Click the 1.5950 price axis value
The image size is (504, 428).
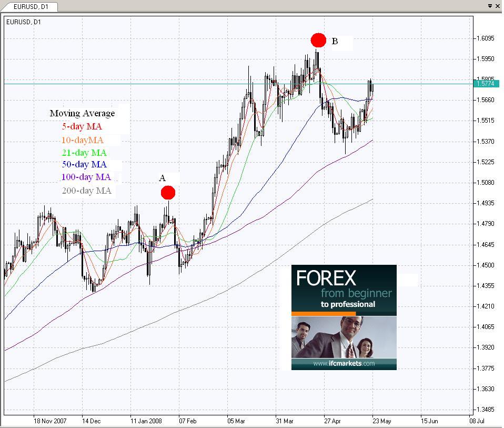point(486,59)
